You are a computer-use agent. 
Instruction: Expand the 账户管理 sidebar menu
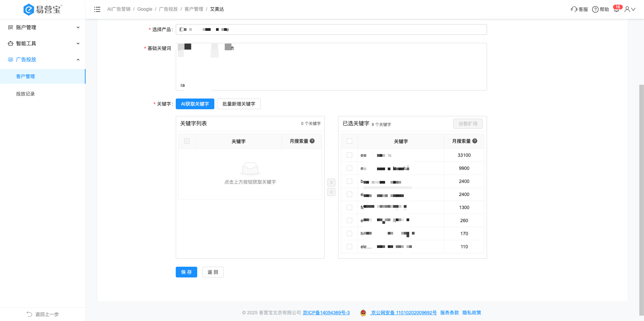click(x=43, y=27)
